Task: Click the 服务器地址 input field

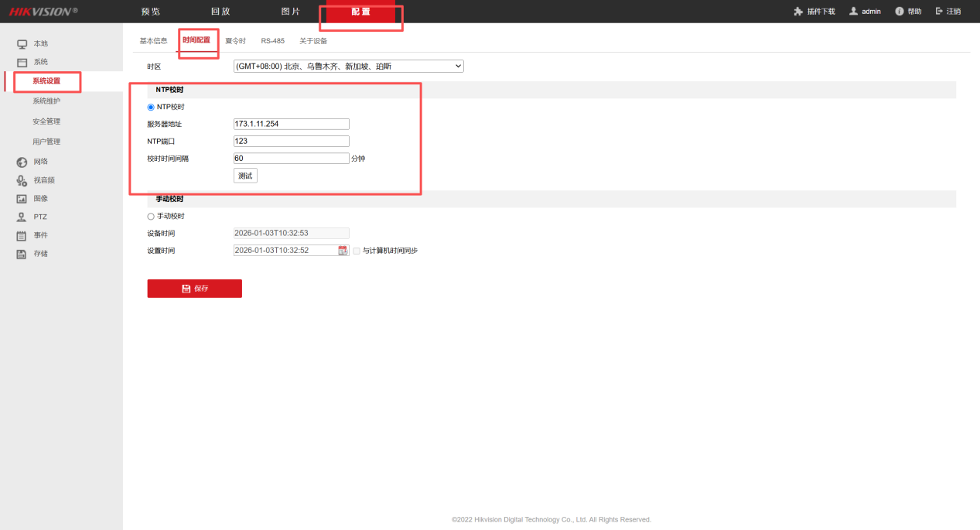Action: coord(291,124)
